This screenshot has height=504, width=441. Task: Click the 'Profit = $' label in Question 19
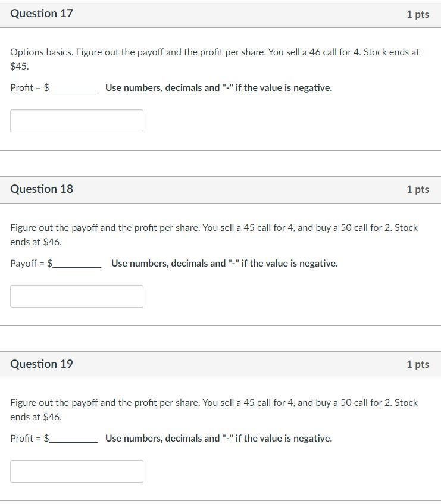pyautogui.click(x=29, y=438)
